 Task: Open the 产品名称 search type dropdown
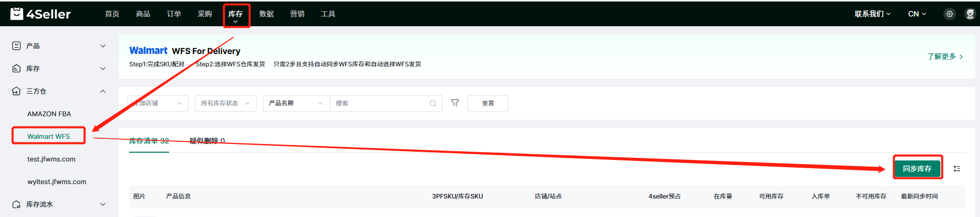point(296,103)
